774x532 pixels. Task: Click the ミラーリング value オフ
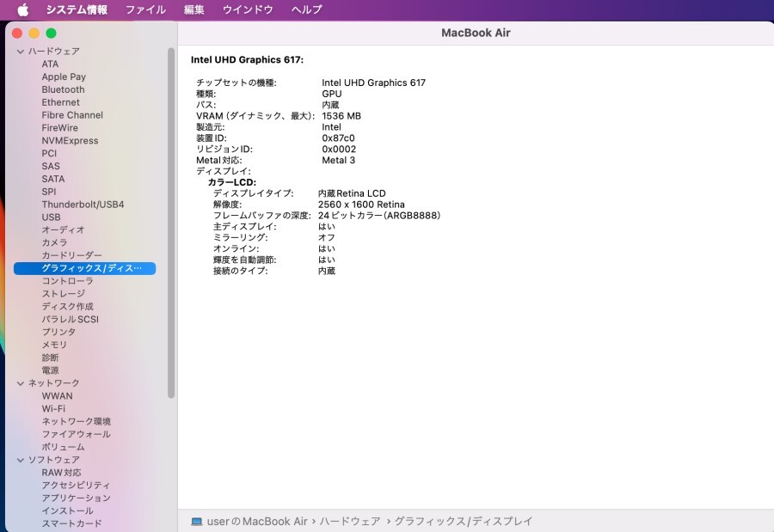[327, 237]
